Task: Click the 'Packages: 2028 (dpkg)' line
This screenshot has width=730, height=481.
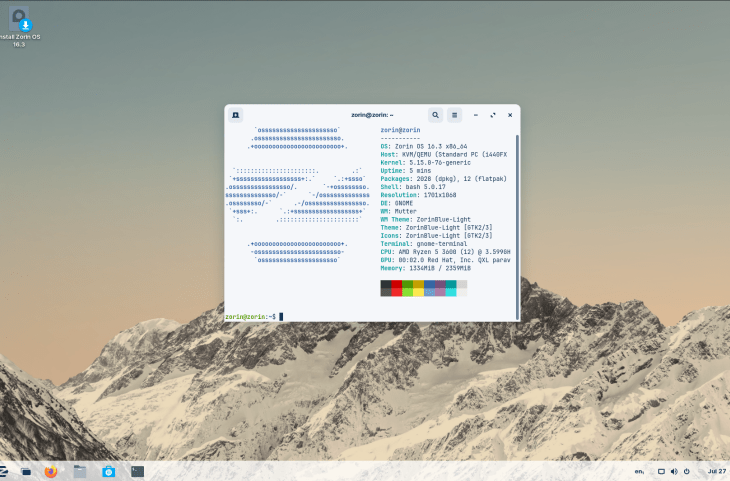Action: coord(443,179)
